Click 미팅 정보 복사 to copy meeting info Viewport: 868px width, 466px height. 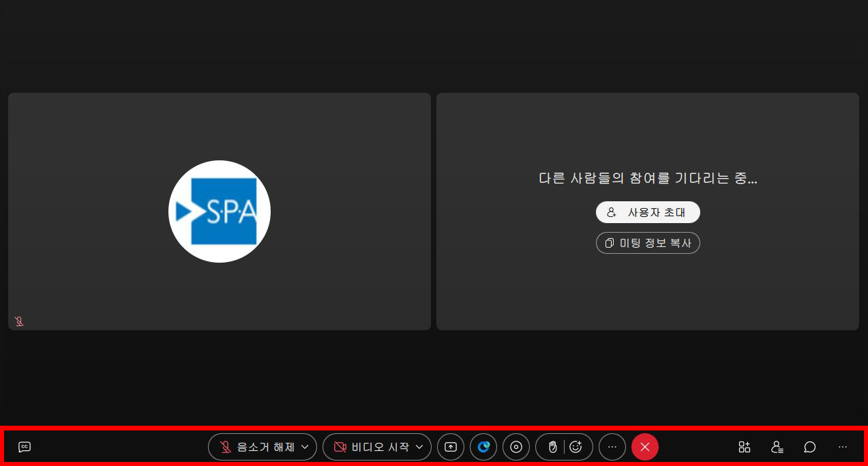click(x=648, y=243)
